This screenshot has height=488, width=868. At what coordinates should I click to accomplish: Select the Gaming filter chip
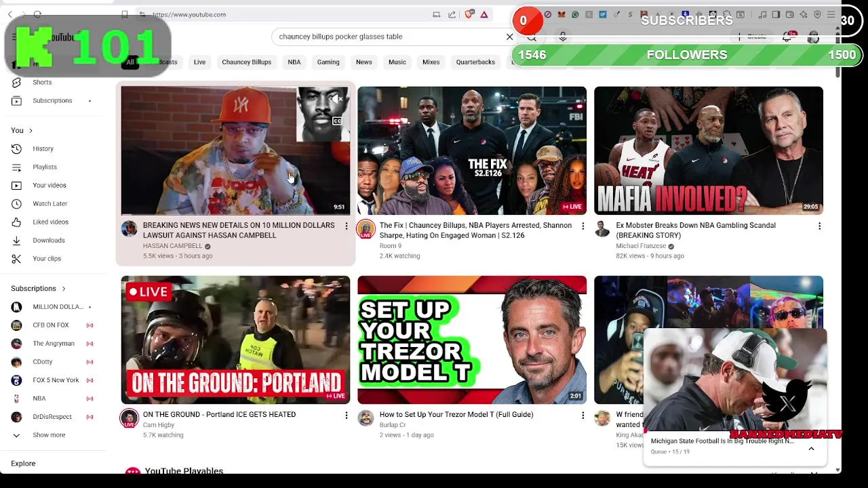click(x=328, y=62)
